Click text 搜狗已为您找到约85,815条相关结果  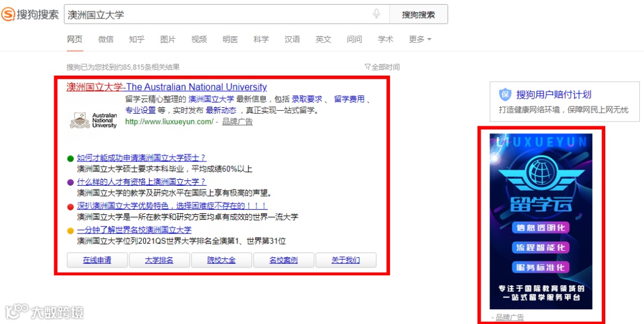(123, 67)
